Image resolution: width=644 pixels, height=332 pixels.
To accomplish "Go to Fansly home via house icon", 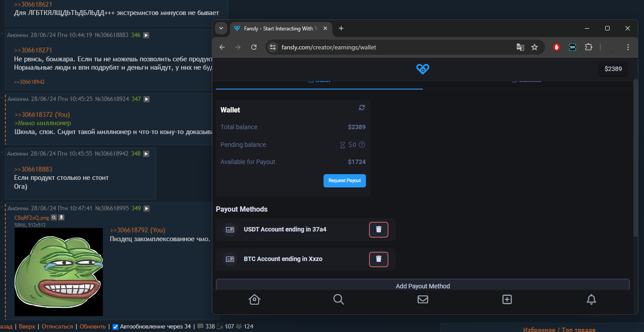I will 254,299.
